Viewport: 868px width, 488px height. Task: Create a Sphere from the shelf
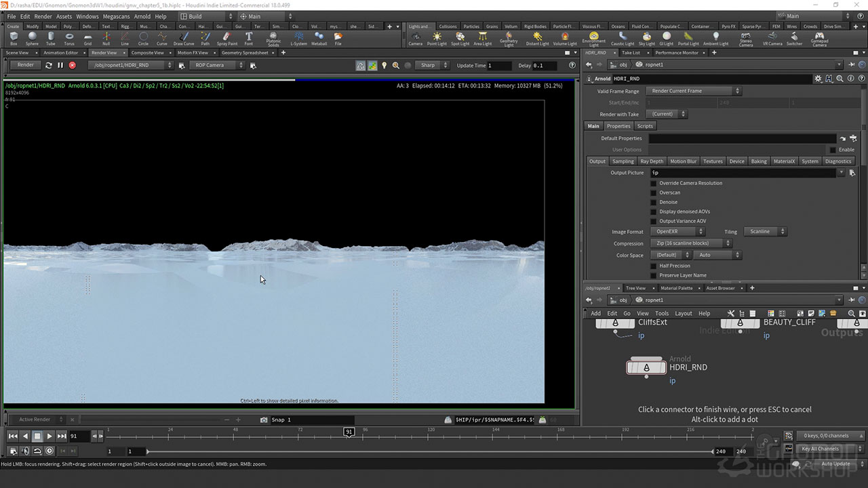[x=32, y=38]
